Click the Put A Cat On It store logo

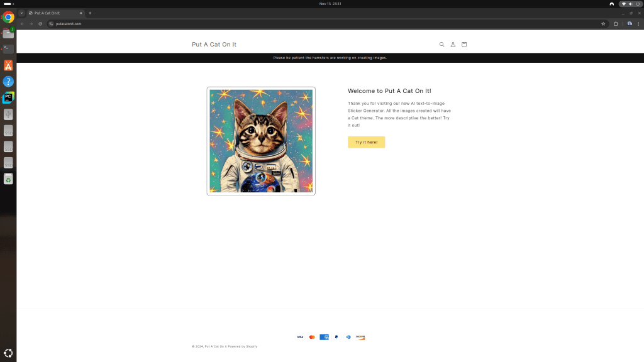click(x=214, y=45)
